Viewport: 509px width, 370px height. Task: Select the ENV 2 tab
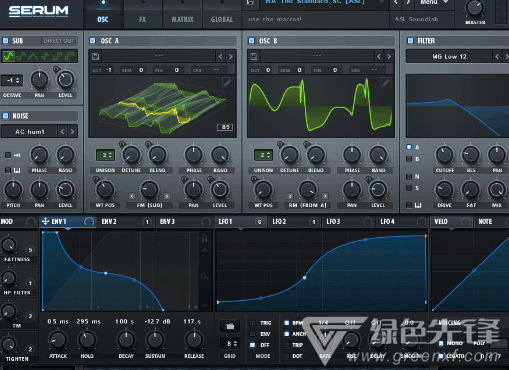pyautogui.click(x=125, y=221)
